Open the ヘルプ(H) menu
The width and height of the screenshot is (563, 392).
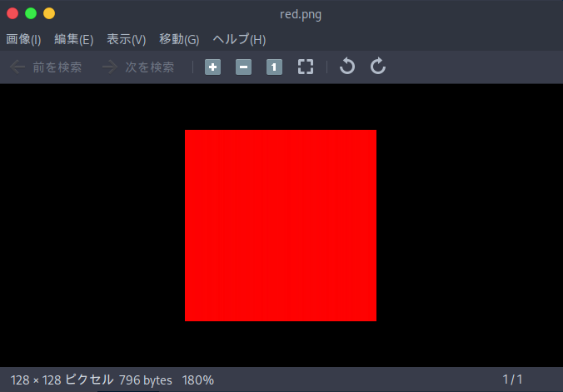(239, 39)
